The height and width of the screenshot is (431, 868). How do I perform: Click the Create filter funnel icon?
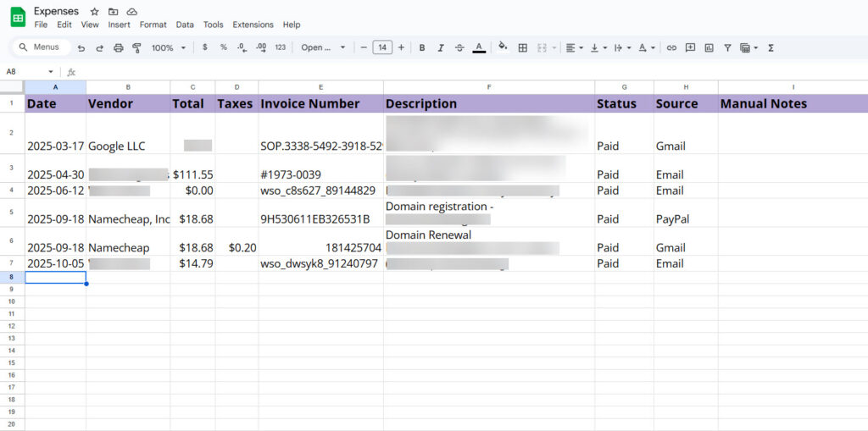[x=727, y=48]
